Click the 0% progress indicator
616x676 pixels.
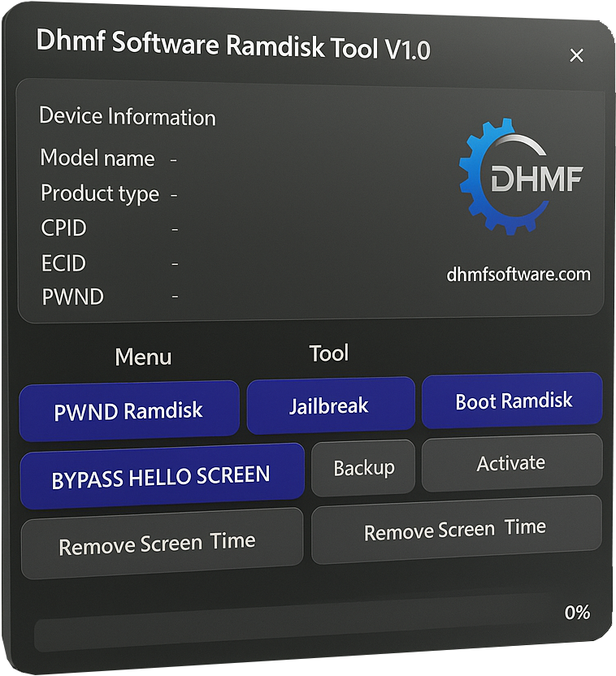(x=576, y=612)
